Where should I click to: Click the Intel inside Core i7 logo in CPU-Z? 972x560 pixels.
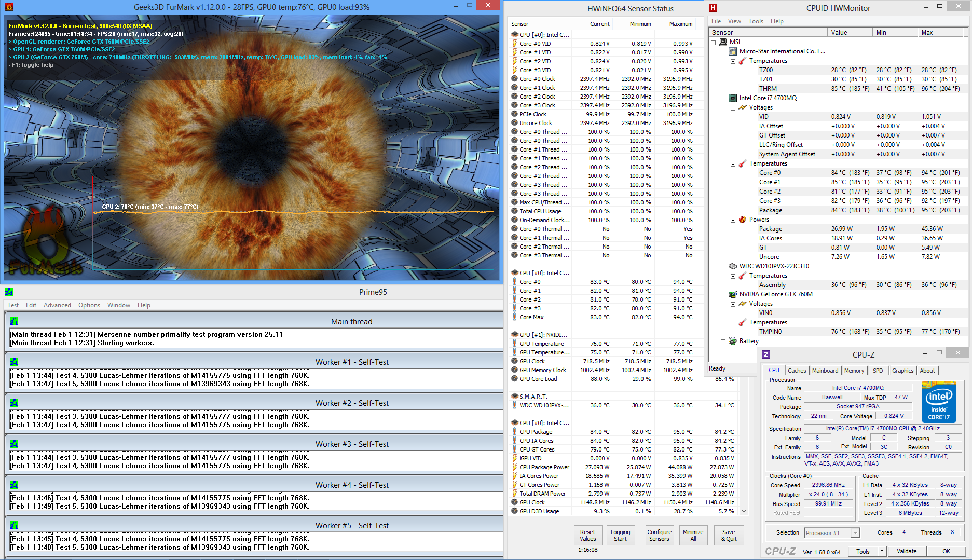coord(939,402)
